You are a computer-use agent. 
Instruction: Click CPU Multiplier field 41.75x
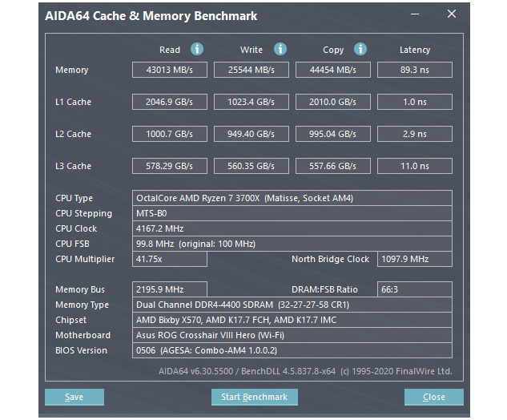pyautogui.click(x=170, y=259)
